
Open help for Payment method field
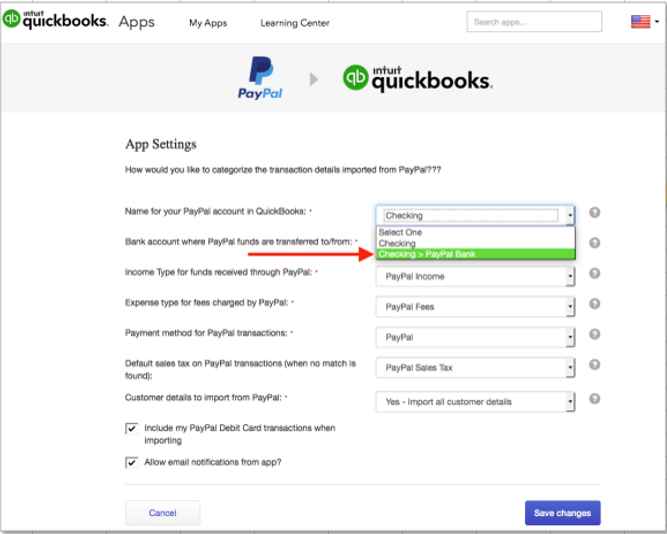[x=594, y=334]
